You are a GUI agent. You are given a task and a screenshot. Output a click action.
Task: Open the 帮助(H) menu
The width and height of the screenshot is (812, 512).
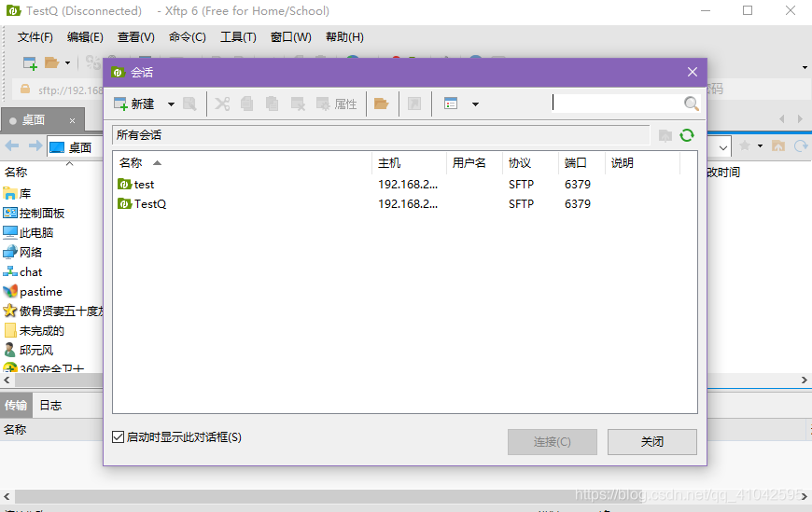coord(344,37)
